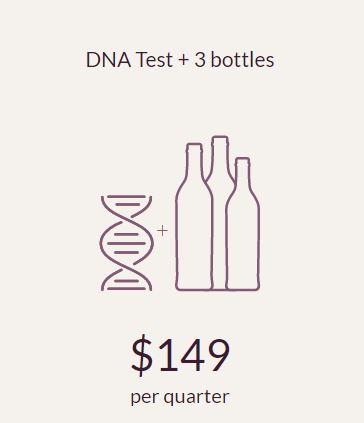Click the word bottles in the heading
This screenshot has width=364, height=423.
point(243,60)
